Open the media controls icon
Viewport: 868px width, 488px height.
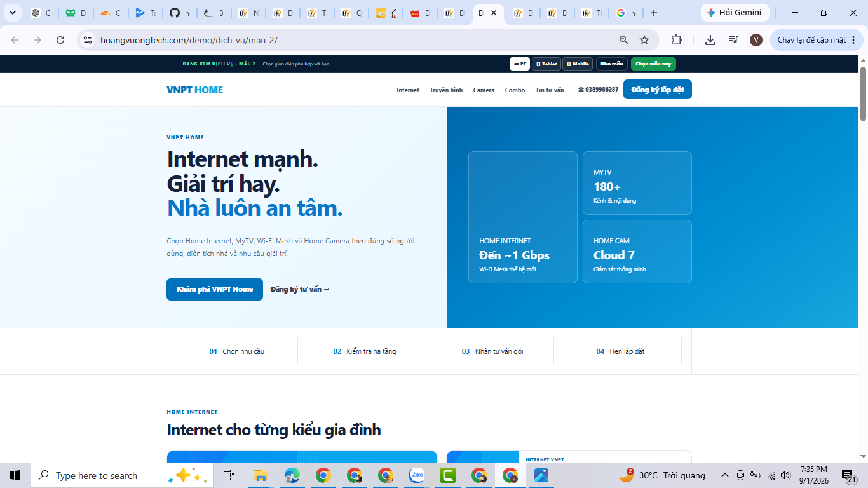tap(733, 40)
